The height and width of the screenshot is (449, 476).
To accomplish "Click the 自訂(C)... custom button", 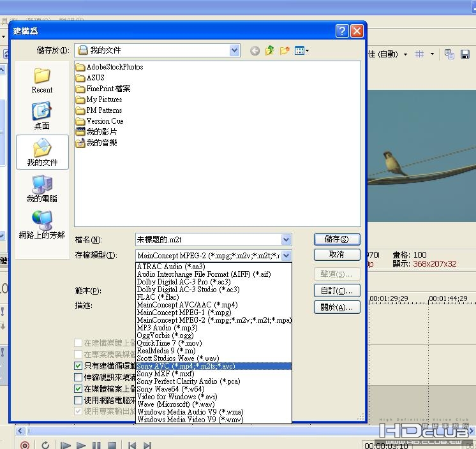I will 337,291.
